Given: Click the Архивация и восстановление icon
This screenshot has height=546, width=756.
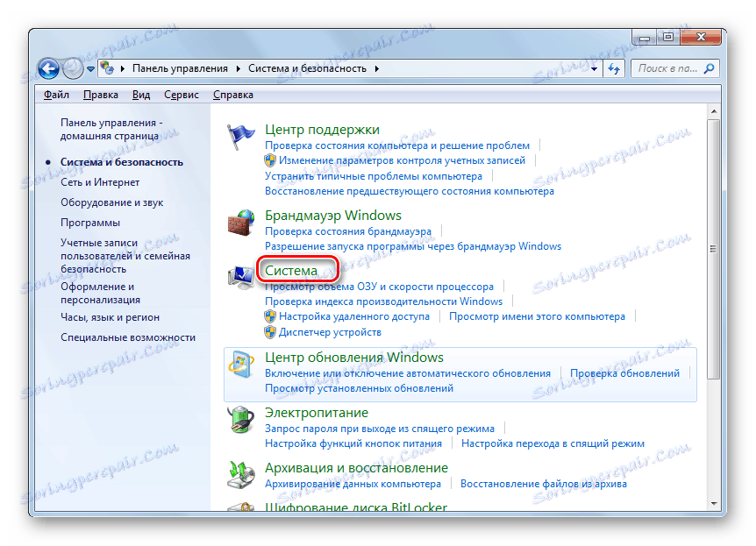Looking at the screenshot, I should pos(240,475).
